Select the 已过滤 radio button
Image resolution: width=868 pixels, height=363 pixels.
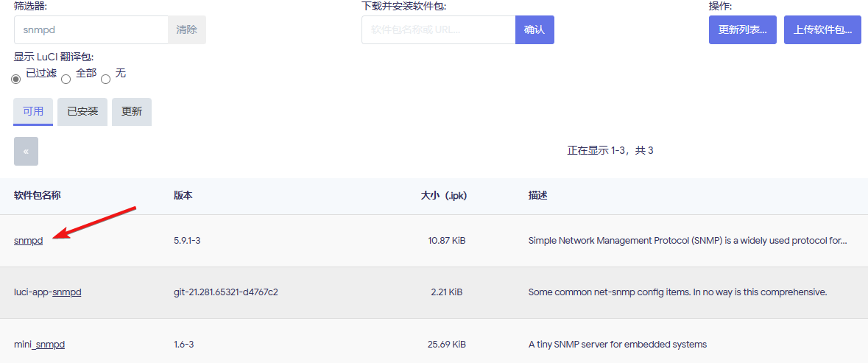(x=16, y=79)
